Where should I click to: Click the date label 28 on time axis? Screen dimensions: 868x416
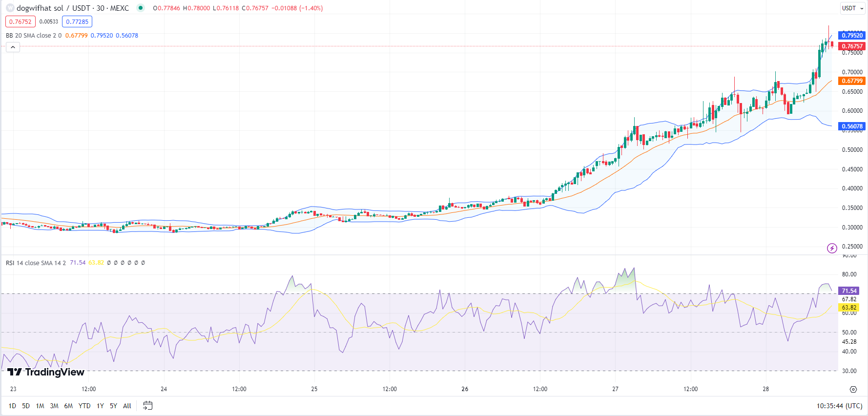click(765, 389)
